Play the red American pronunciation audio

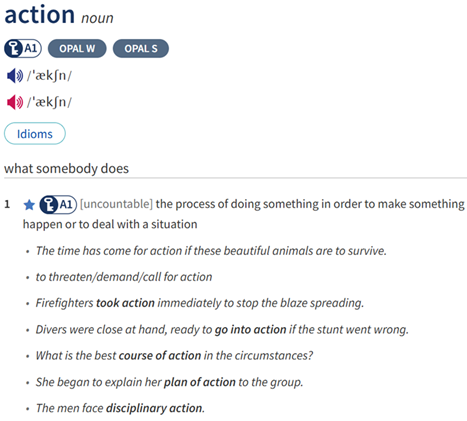[15, 102]
